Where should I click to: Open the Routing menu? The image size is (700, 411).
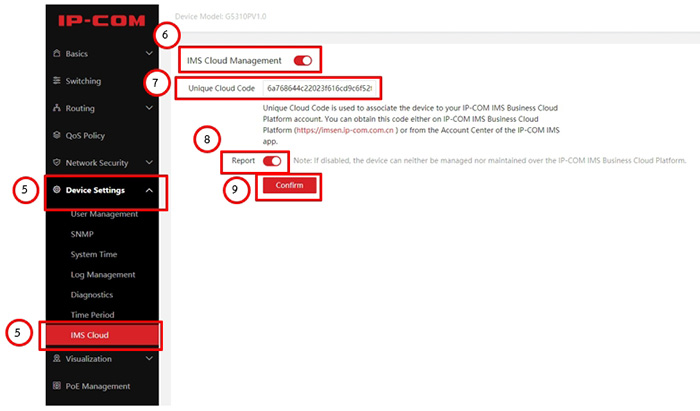click(102, 108)
